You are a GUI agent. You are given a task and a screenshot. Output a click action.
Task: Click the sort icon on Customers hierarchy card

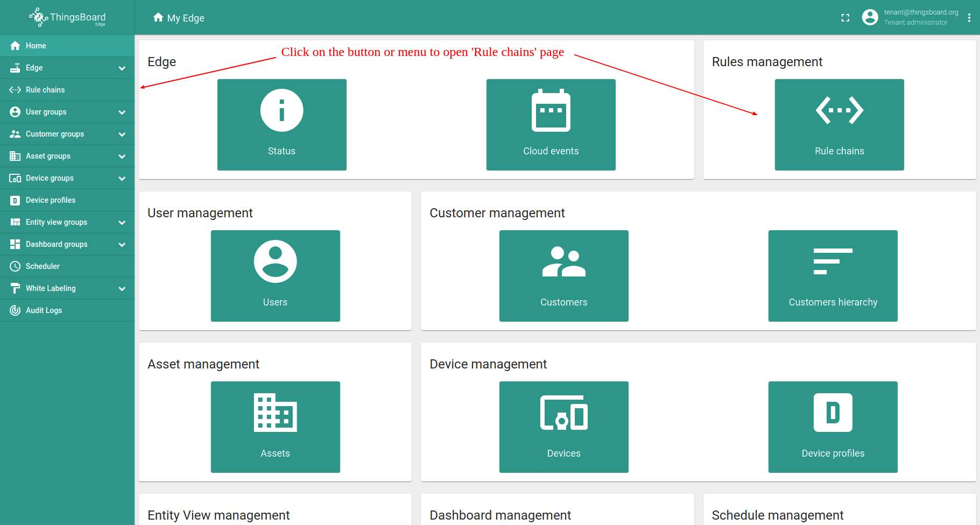point(833,261)
